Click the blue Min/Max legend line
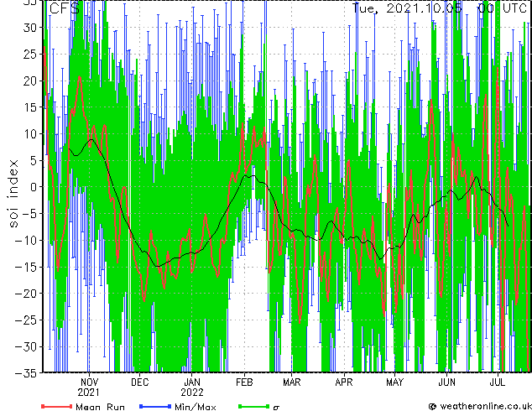 coord(155,406)
